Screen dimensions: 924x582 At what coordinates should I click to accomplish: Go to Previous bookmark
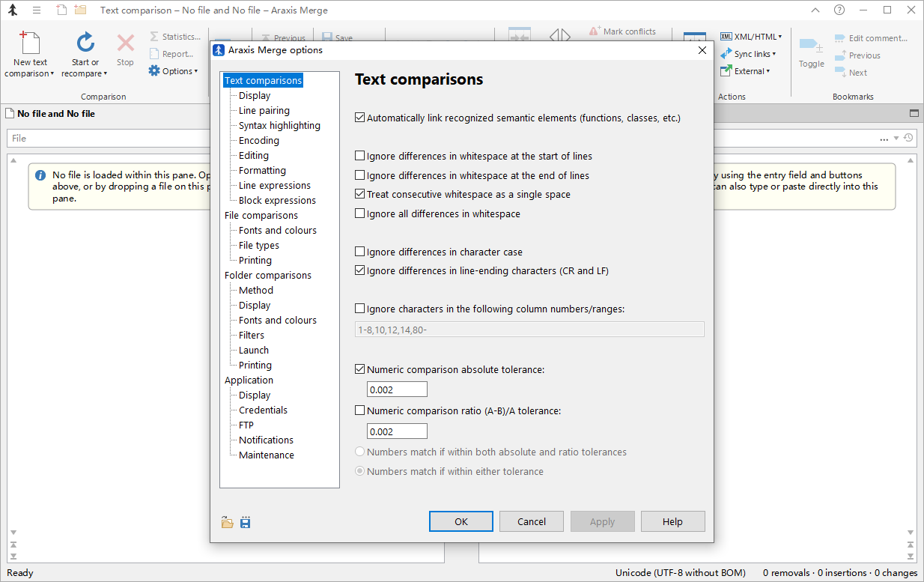858,55
